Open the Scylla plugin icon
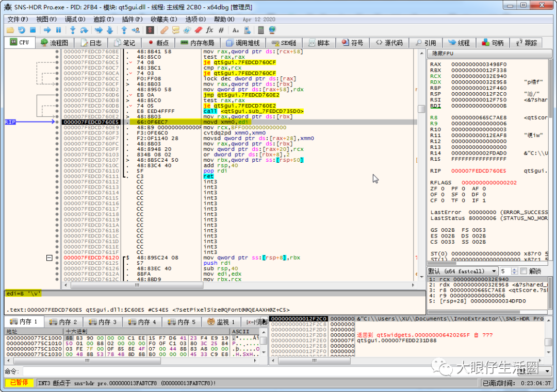Viewport: 557px width, 392px height. (x=150, y=30)
